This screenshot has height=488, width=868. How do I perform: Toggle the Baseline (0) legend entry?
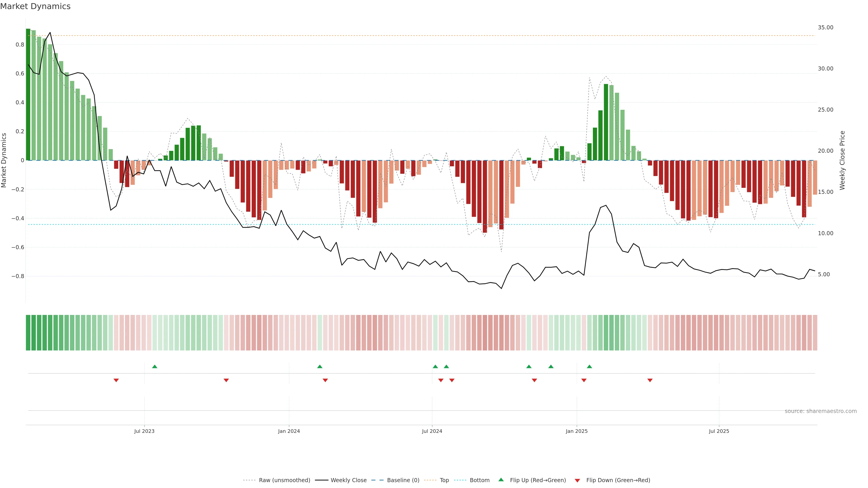pyautogui.click(x=403, y=480)
